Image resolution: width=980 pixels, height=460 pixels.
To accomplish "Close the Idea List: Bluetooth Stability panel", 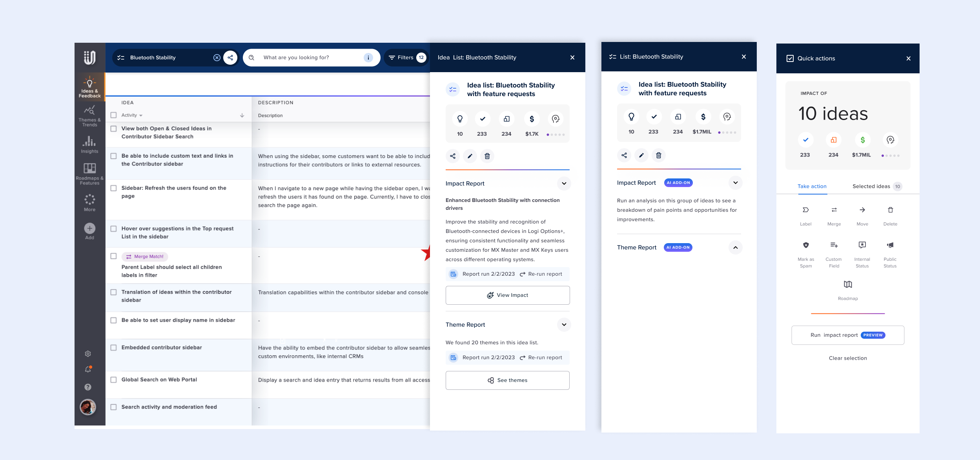I will [572, 58].
